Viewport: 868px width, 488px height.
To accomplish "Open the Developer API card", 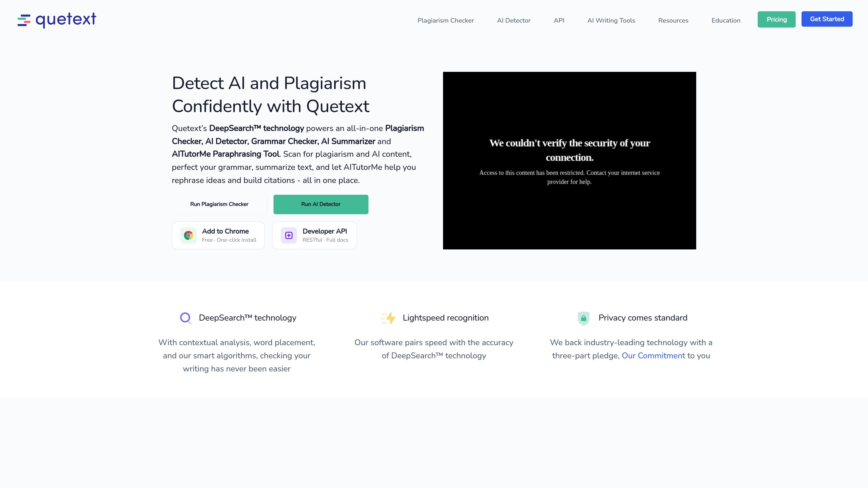I will coord(314,235).
